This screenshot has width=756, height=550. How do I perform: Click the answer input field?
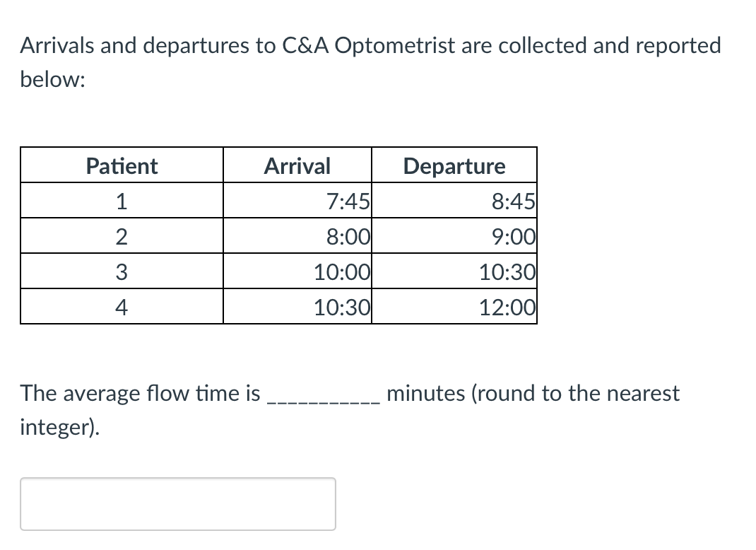tap(177, 503)
